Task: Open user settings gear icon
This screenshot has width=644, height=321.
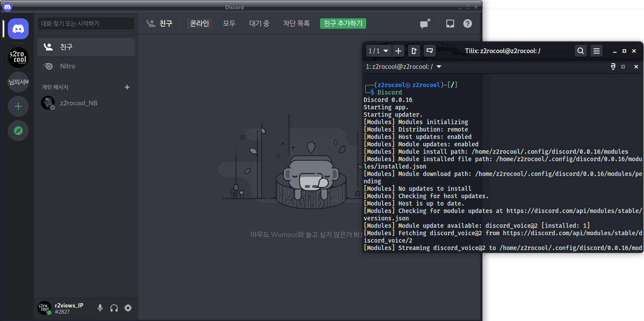Action: 128,308
